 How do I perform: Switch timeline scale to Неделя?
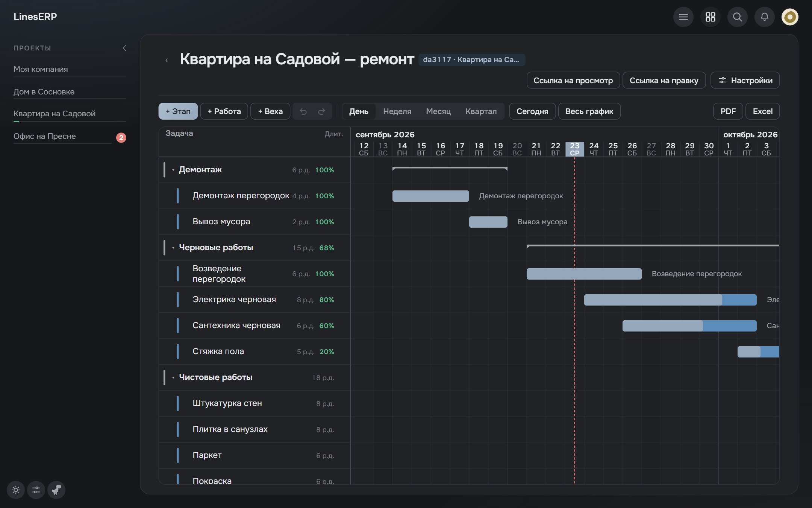(x=397, y=111)
